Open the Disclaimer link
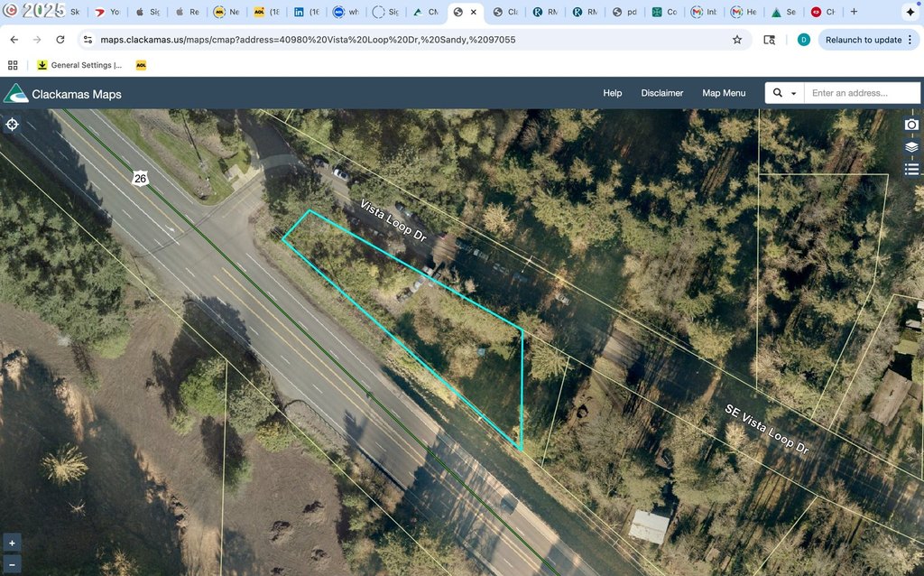Screen dimensions: 924x576 (x=662, y=93)
